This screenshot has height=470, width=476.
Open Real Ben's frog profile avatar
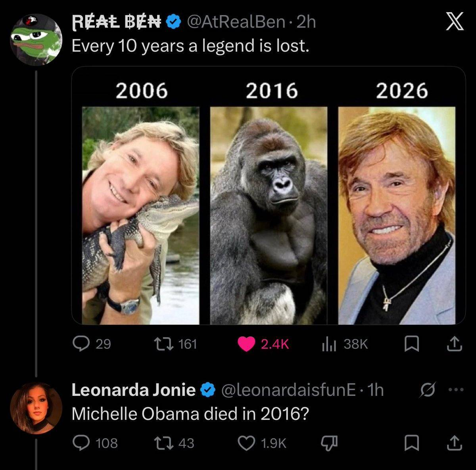coord(36,38)
